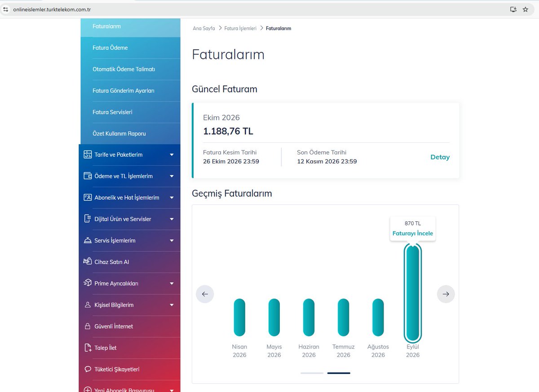The image size is (539, 392).
Task: Click the Ödeme ve TL İşlemlerim wallet icon
Action: coord(88,176)
